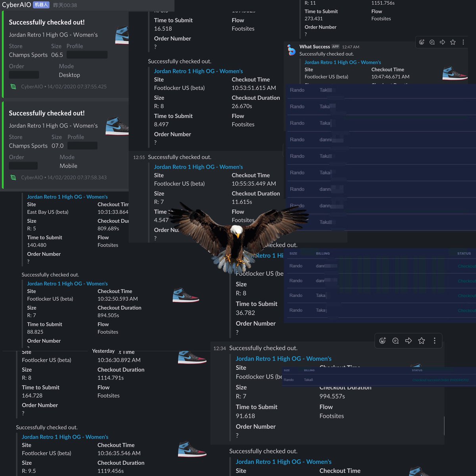
Task: Open more actions for What Success message
Action: (x=463, y=42)
